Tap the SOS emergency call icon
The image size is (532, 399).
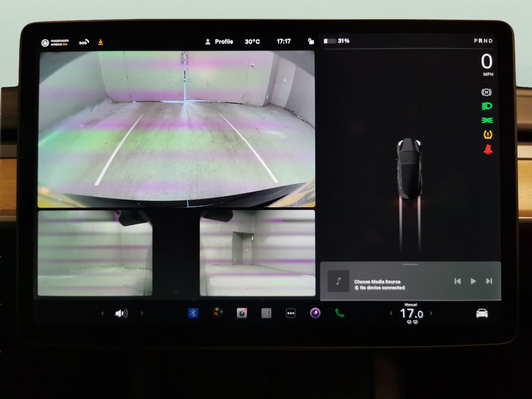coord(84,42)
